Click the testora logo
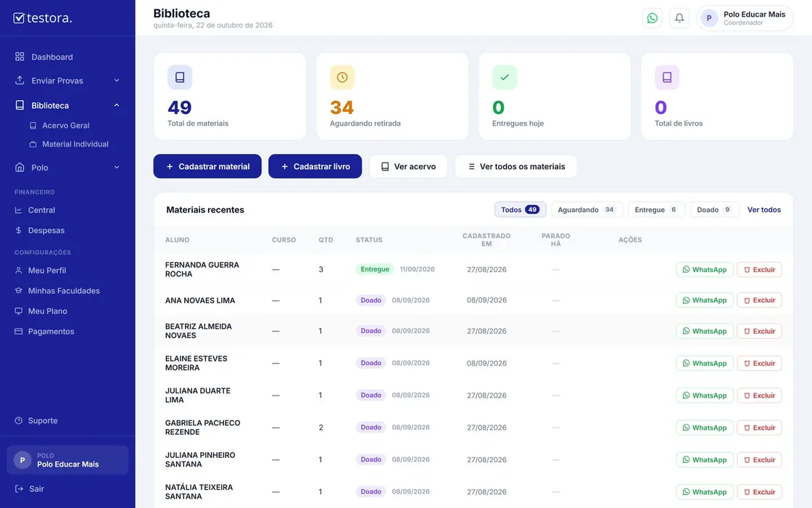 43,17
